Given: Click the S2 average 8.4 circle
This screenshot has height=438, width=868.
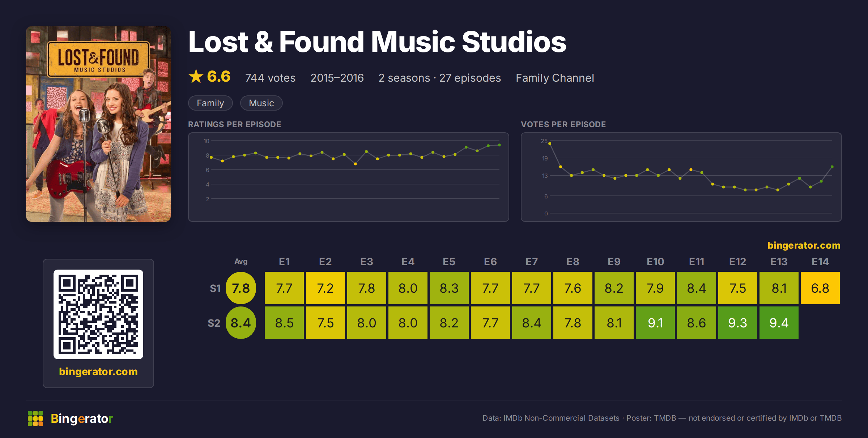Looking at the screenshot, I should pos(241,323).
